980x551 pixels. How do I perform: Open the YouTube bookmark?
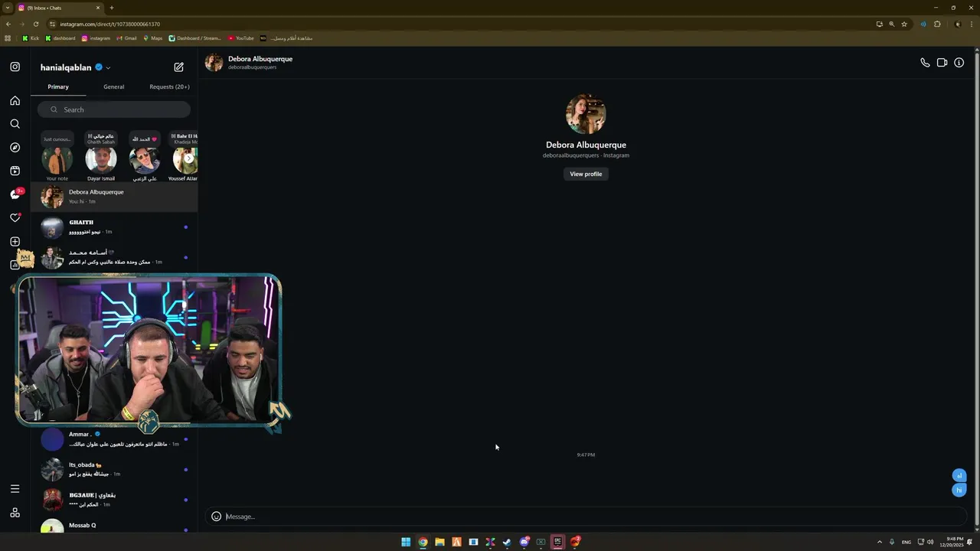[x=240, y=38]
